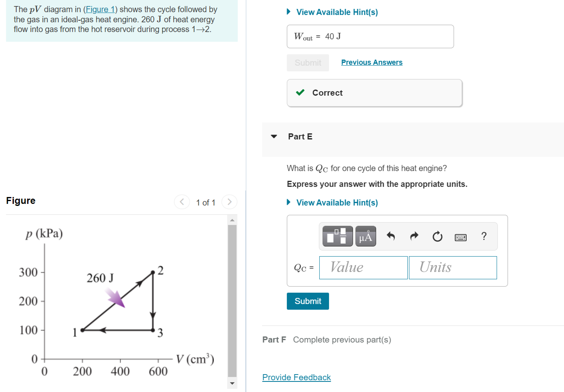Click the undo icon in the answer toolbar
This screenshot has width=564, height=392.
[390, 236]
